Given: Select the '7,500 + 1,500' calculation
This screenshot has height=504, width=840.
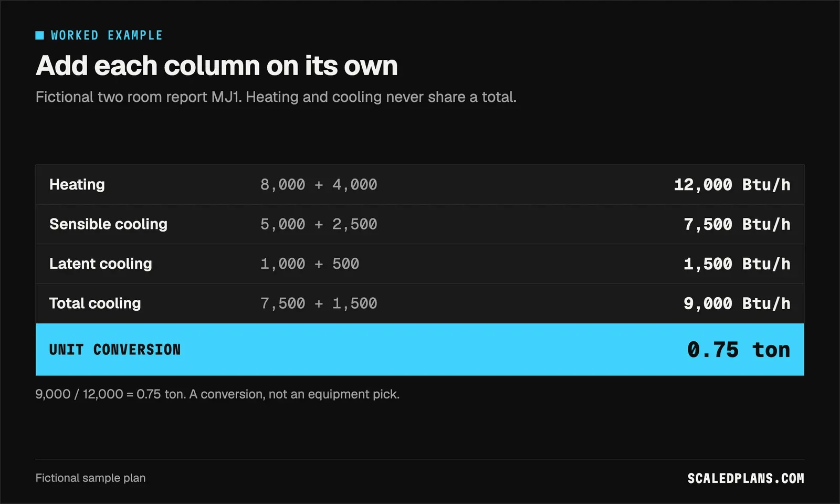Looking at the screenshot, I should 319,303.
